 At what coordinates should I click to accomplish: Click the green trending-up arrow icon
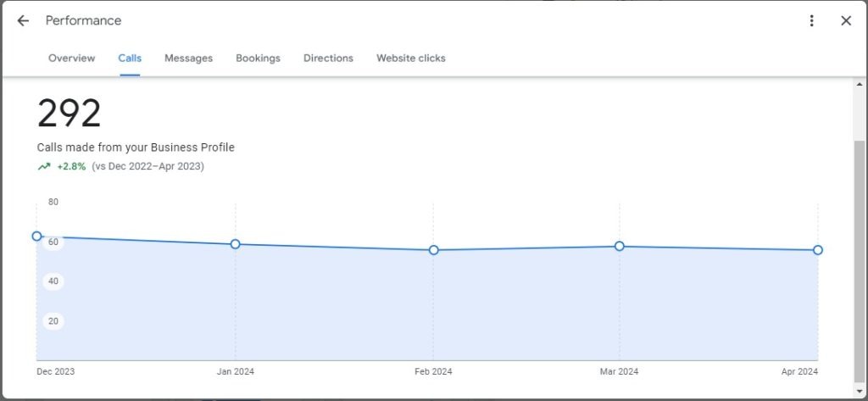pos(44,167)
